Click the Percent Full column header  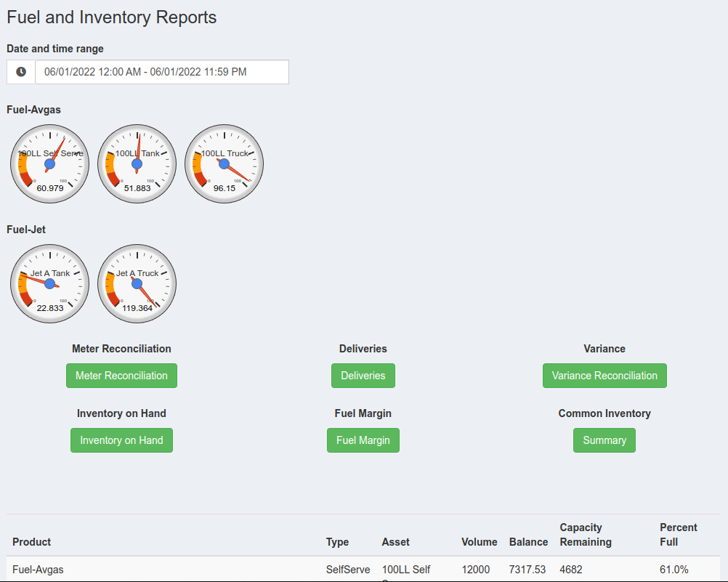tap(678, 535)
